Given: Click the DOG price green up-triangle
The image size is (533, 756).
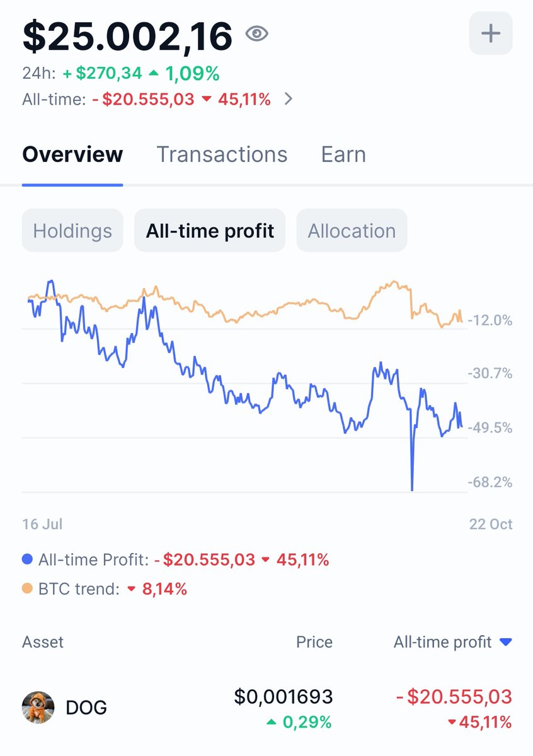Looking at the screenshot, I should [271, 723].
